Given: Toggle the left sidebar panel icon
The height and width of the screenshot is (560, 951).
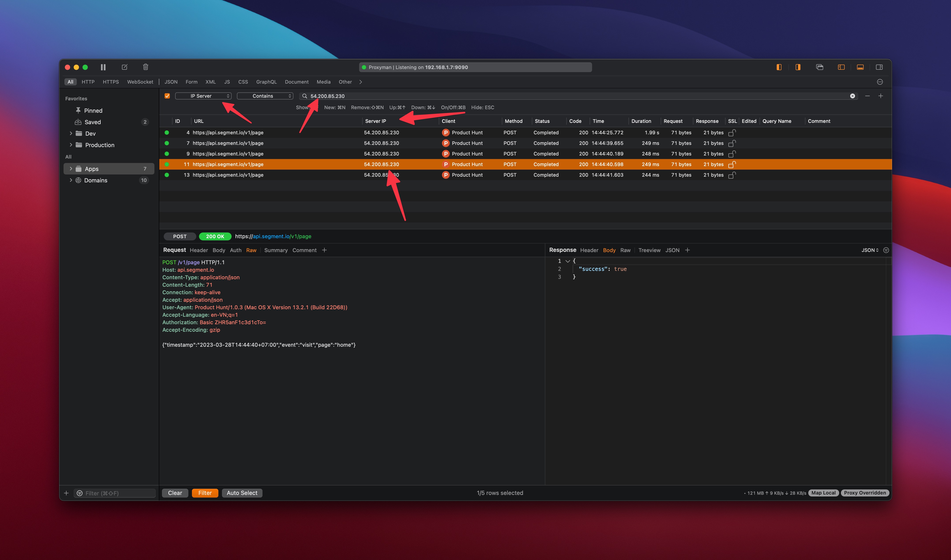Looking at the screenshot, I should (841, 67).
